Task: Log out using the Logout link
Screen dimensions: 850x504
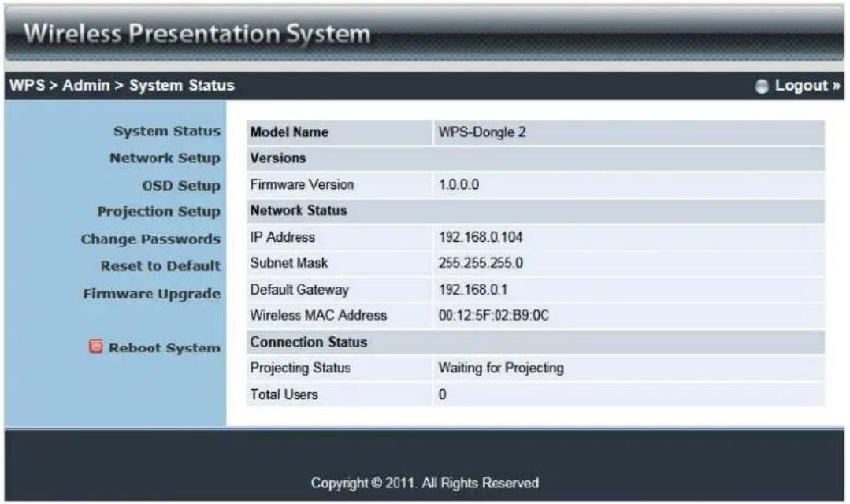Action: click(x=807, y=86)
